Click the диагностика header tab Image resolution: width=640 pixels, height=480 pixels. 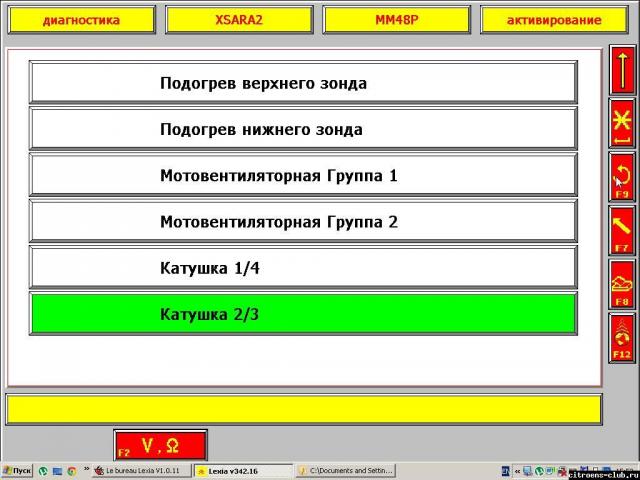pos(82,20)
